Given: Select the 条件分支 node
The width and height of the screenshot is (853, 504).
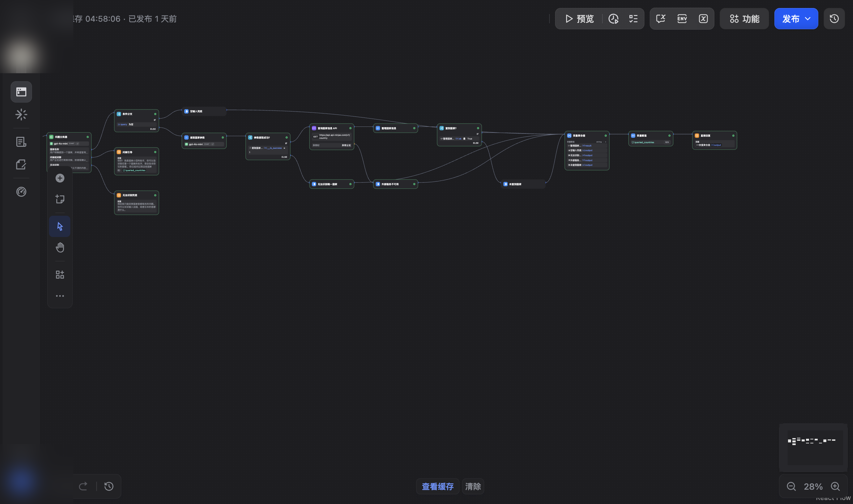Looking at the screenshot, I should pos(137,121).
